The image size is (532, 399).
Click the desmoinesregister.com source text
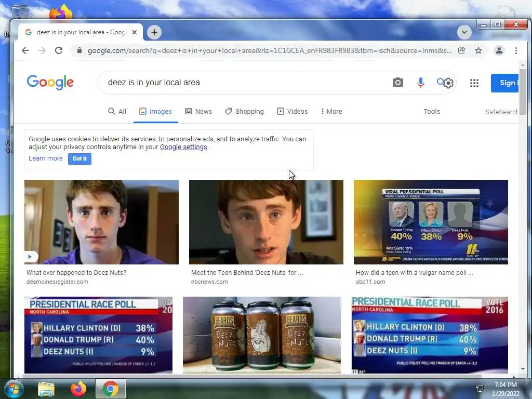click(57, 282)
